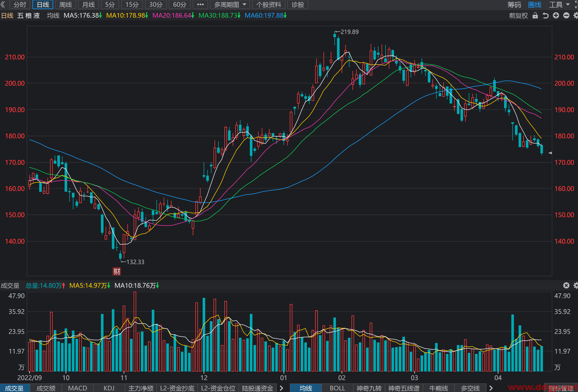Show more indicator tabs after 陆股通资金
This screenshot has height=392, width=578.
click(x=281, y=388)
